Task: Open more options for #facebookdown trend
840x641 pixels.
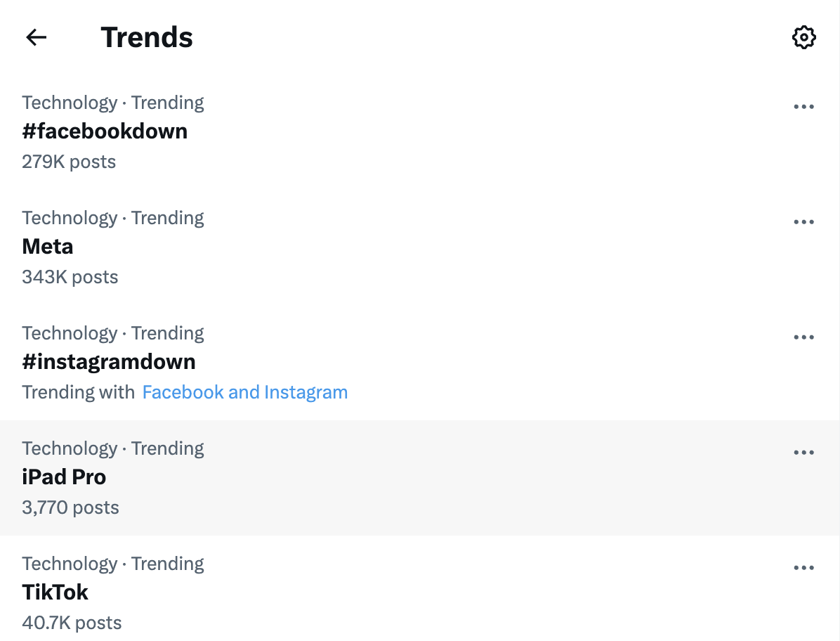Action: pyautogui.click(x=803, y=107)
